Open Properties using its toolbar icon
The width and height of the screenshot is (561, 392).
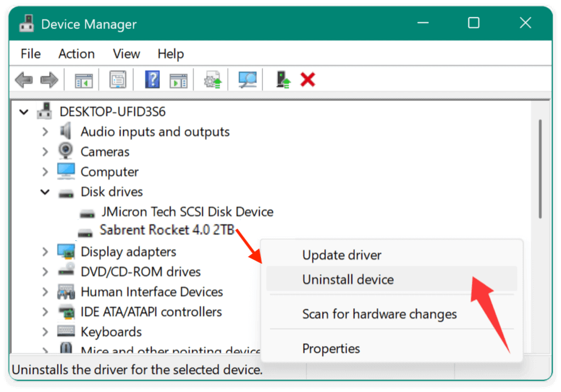point(117,79)
